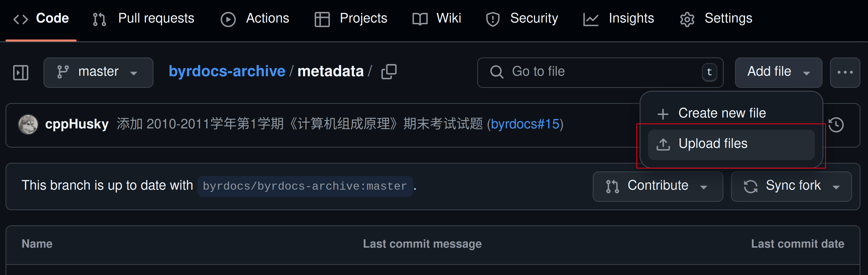868x275 pixels.
Task: Expand the Add file dropdown
Action: coord(778,72)
